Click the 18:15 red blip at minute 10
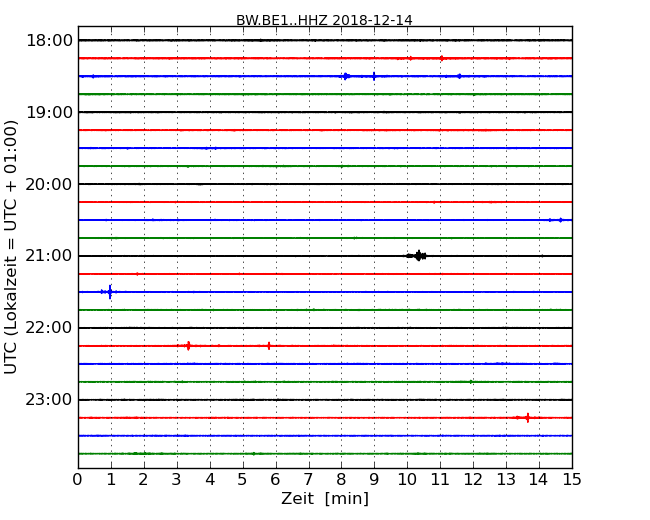Image resolution: width=650 pixels, height=520 pixels. tap(410, 58)
